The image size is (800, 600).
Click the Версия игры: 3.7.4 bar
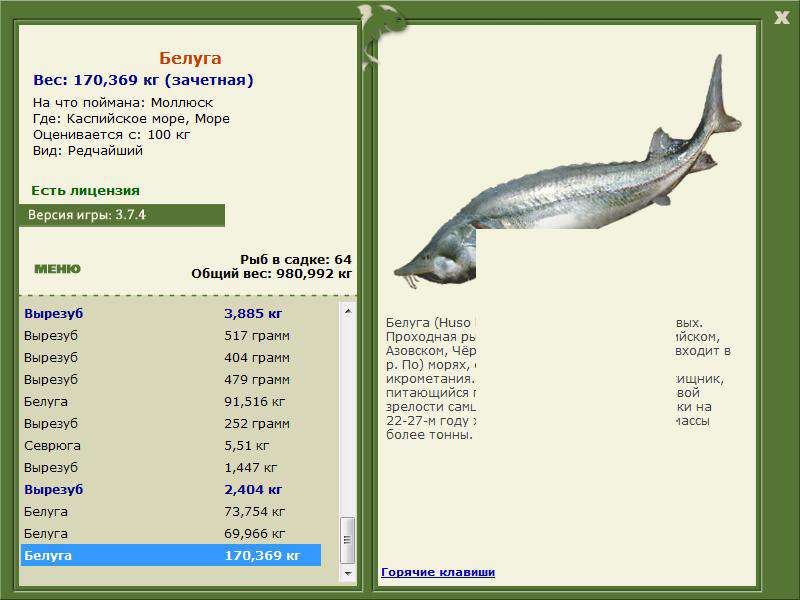pos(121,215)
